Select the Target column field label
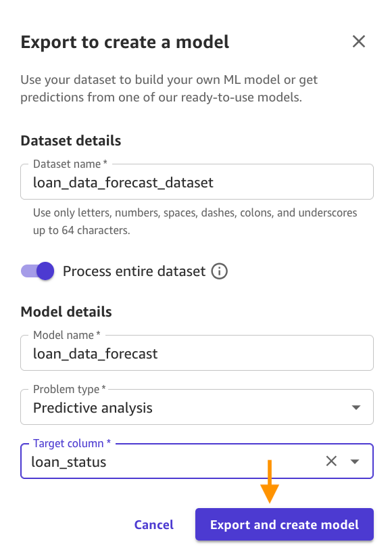Image resolution: width=392 pixels, height=548 pixels. click(72, 444)
